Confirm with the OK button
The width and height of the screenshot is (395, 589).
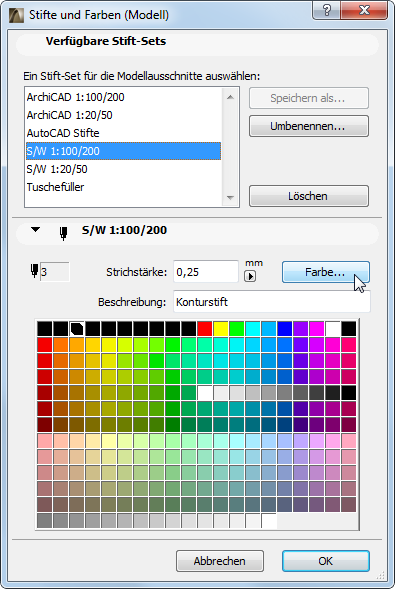[326, 561]
